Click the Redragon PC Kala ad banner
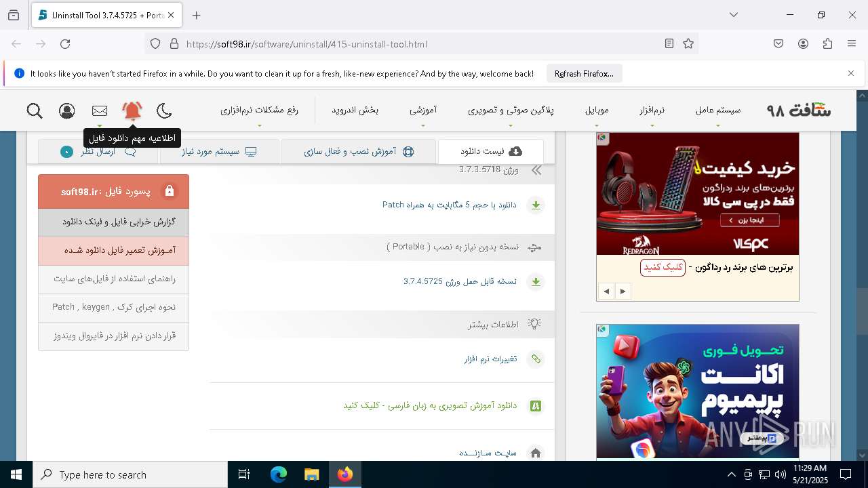The image size is (868, 488). (x=698, y=194)
